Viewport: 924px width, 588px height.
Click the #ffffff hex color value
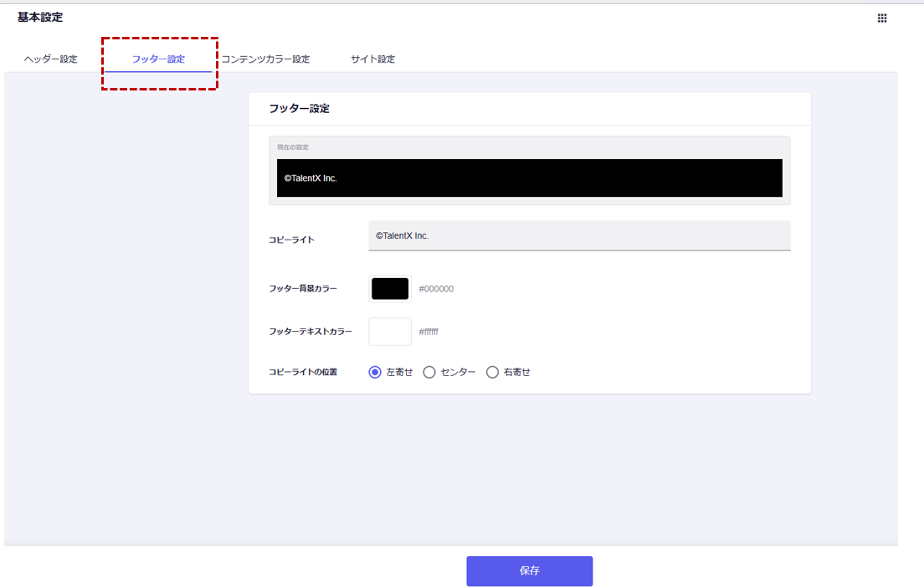click(429, 333)
